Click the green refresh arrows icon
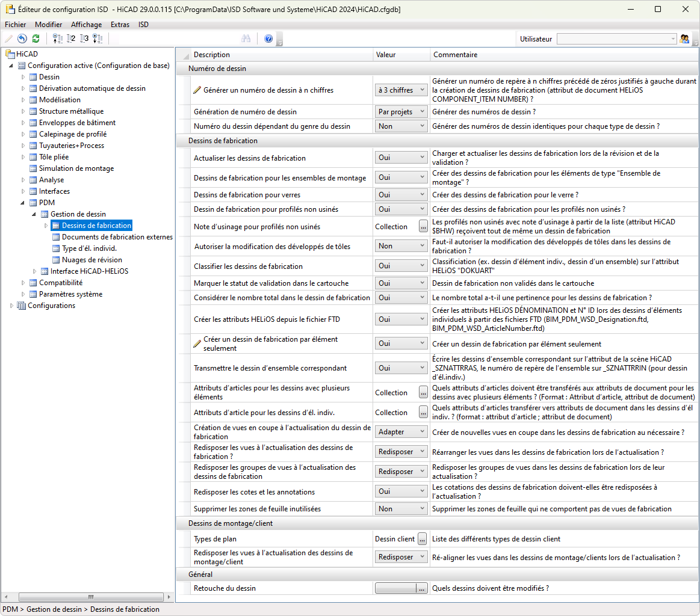The height and width of the screenshot is (616, 700). click(36, 38)
